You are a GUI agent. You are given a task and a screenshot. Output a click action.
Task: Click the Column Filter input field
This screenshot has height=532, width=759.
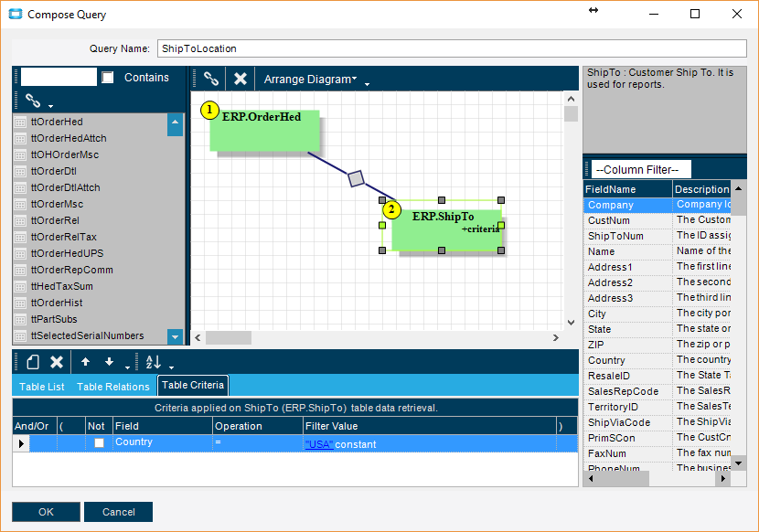[x=640, y=169]
